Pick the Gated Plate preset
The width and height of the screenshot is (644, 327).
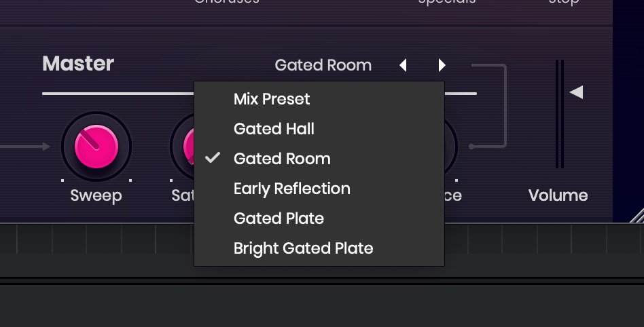tap(279, 218)
